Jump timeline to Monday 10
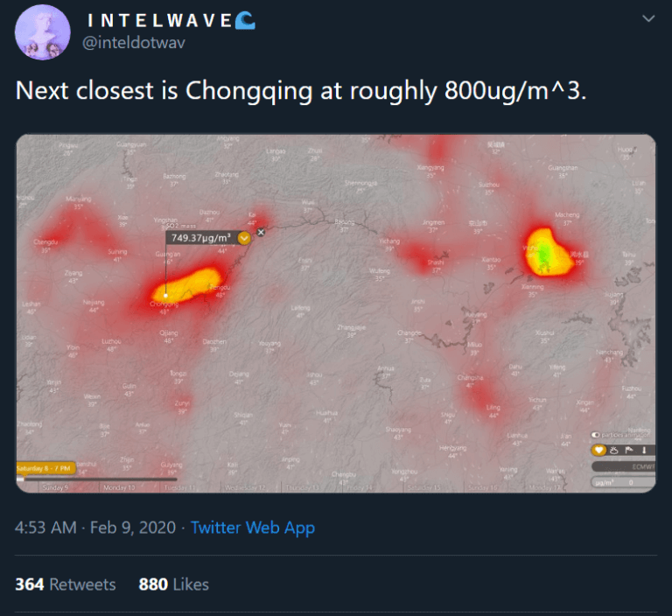The height and width of the screenshot is (616, 672). [x=119, y=487]
